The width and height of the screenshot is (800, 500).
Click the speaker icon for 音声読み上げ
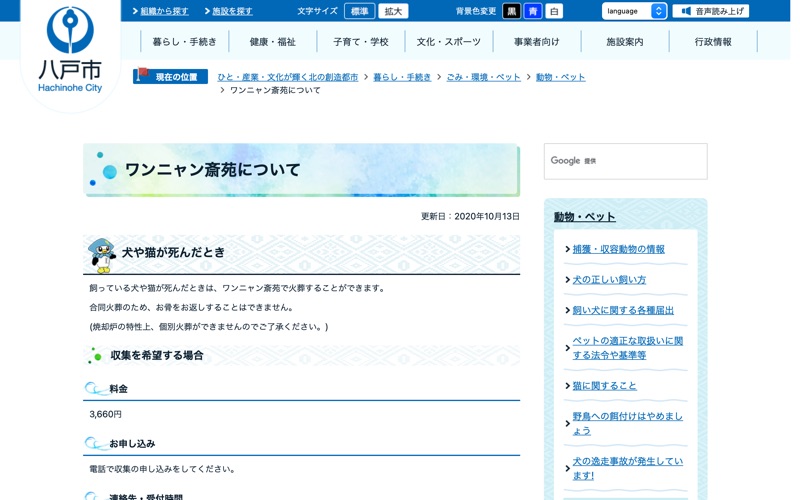pos(686,11)
